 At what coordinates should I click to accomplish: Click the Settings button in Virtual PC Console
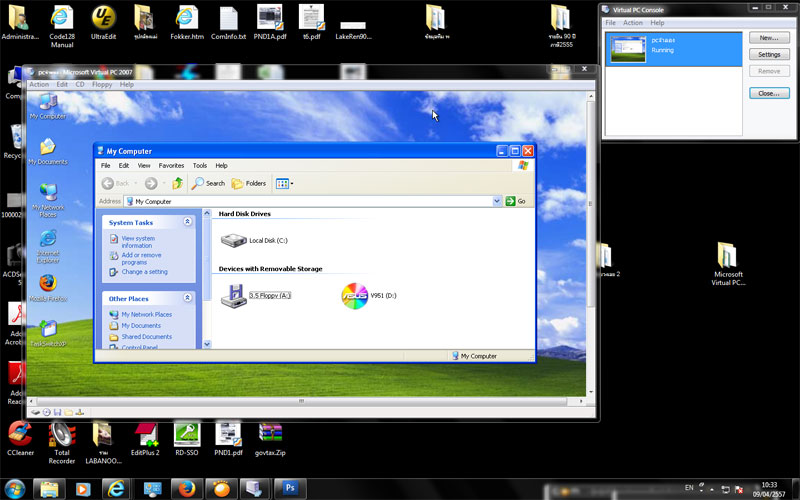[769, 55]
